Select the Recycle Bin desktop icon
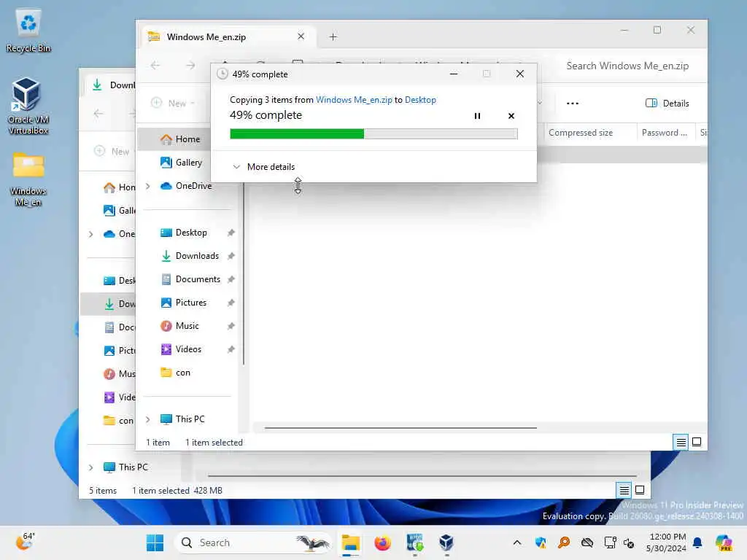Viewport: 747px width, 560px height. tap(28, 31)
